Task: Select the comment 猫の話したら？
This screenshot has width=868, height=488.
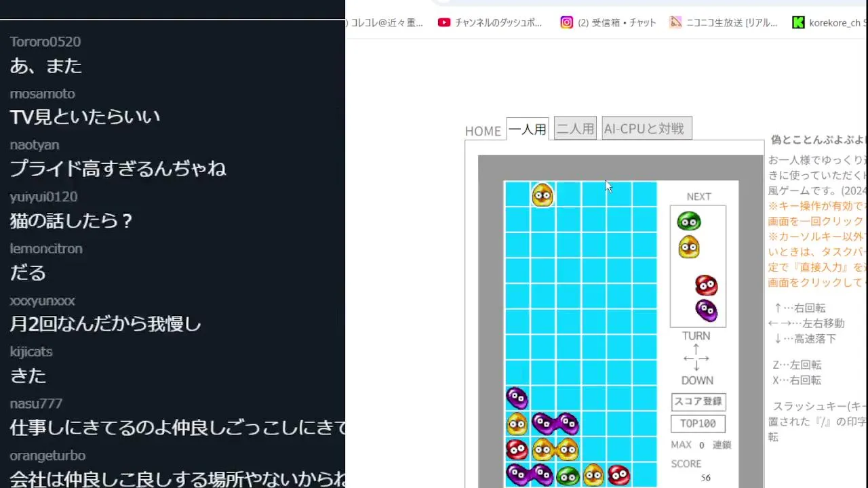Action: click(x=72, y=220)
